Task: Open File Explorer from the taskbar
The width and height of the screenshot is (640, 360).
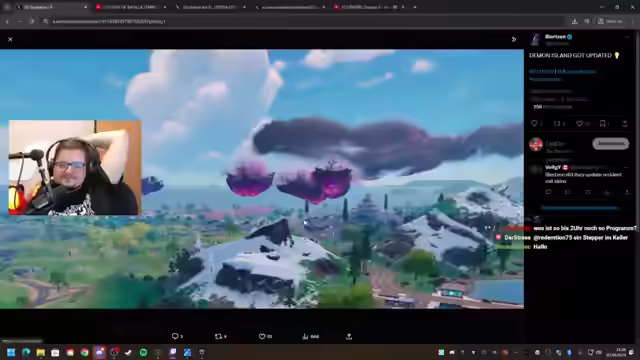Action: pyautogui.click(x=40, y=352)
